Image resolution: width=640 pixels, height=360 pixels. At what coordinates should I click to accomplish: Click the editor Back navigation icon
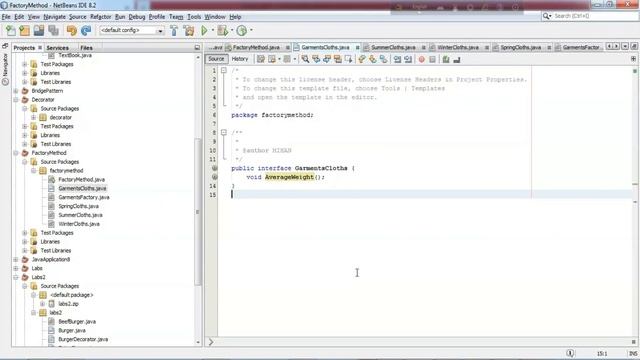point(272,60)
